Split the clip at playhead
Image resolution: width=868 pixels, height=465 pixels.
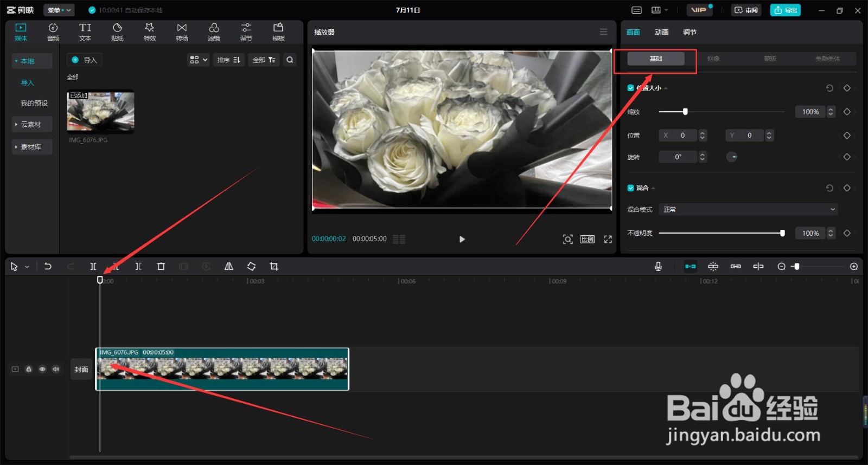click(93, 266)
